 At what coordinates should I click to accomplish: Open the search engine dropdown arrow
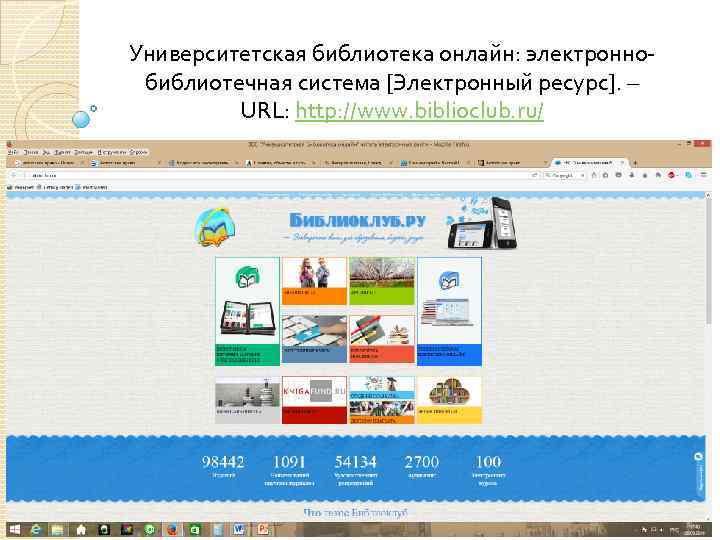(x=582, y=175)
